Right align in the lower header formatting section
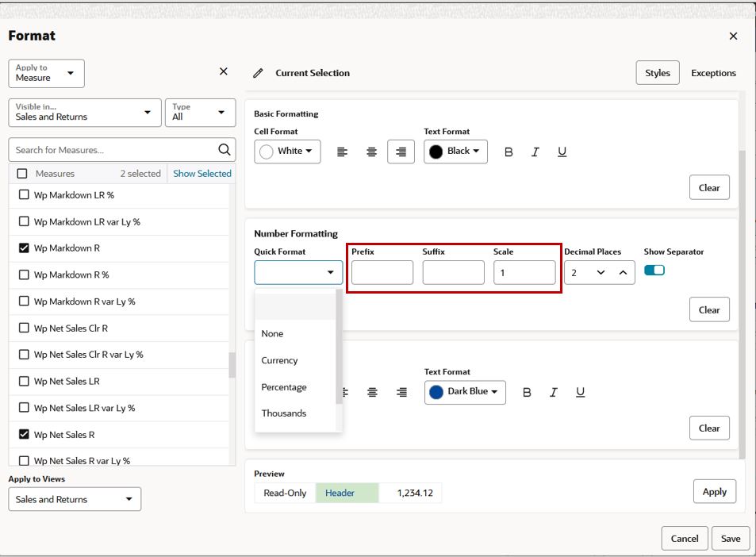This screenshot has width=756, height=557. tap(401, 393)
